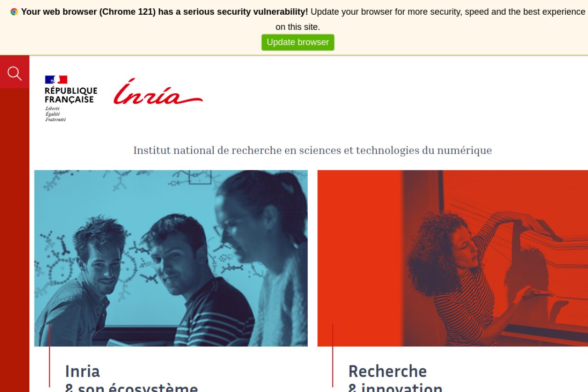Click the red vertical line beside Recherche heading

333,356
